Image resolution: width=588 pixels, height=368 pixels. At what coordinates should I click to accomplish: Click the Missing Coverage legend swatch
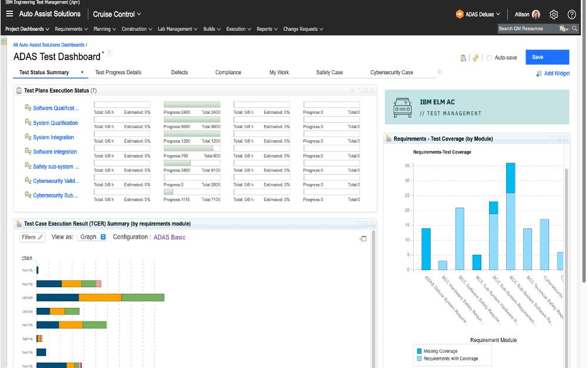(419, 351)
